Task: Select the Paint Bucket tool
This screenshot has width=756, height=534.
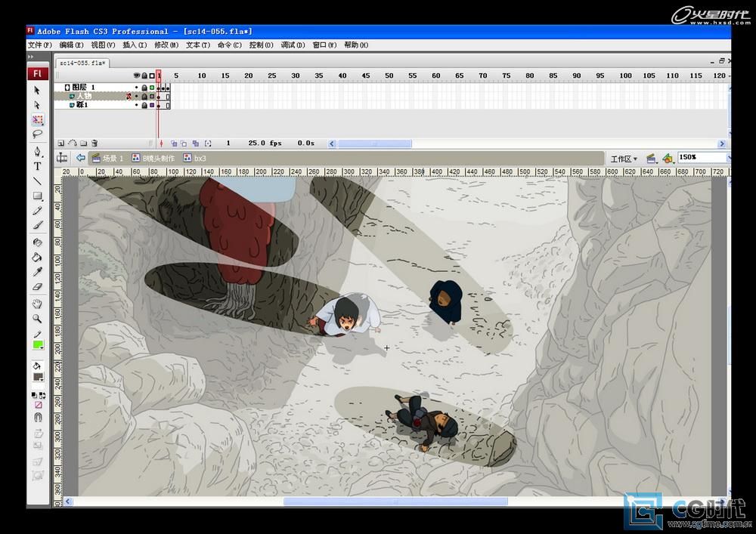Action: tap(37, 257)
